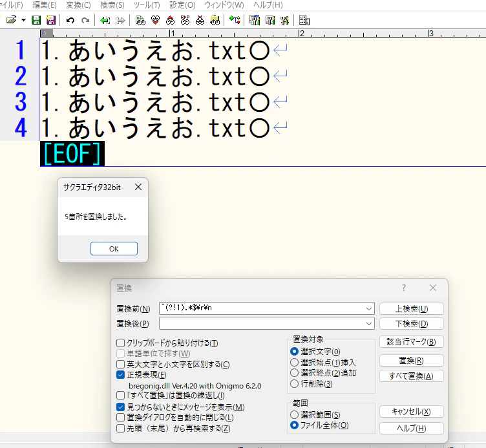Open the 変換(C) menu
The width and height of the screenshot is (486, 448).
(x=78, y=5)
